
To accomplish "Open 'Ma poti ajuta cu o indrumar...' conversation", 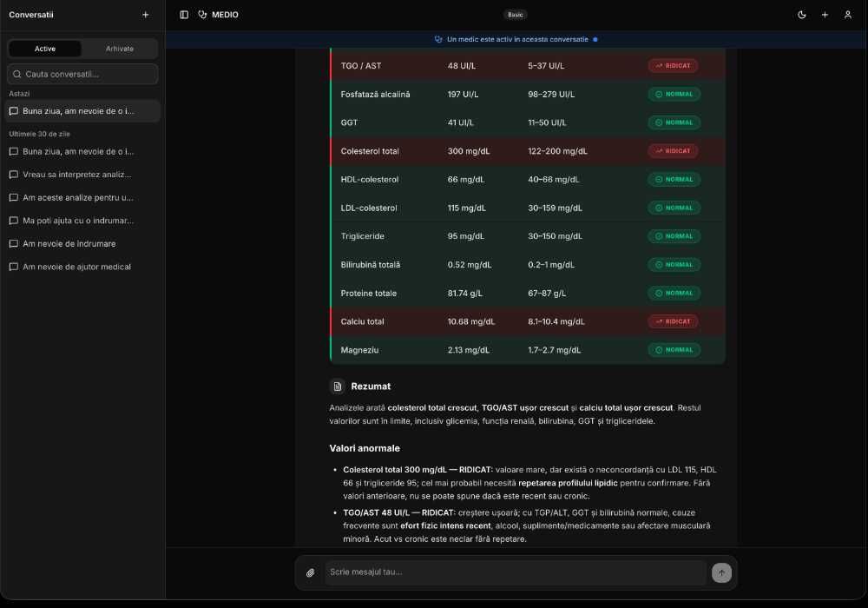I will point(82,221).
